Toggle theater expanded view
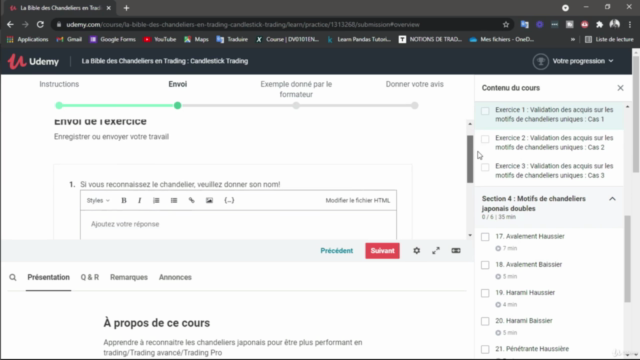Screen dimensions: 640x360 tap(456, 251)
